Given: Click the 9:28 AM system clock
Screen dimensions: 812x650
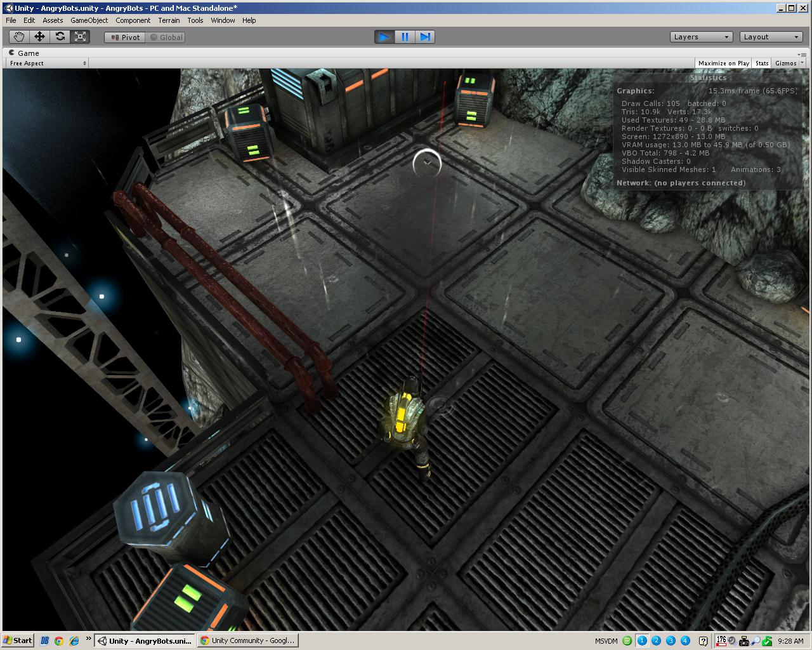Looking at the screenshot, I should (x=790, y=641).
